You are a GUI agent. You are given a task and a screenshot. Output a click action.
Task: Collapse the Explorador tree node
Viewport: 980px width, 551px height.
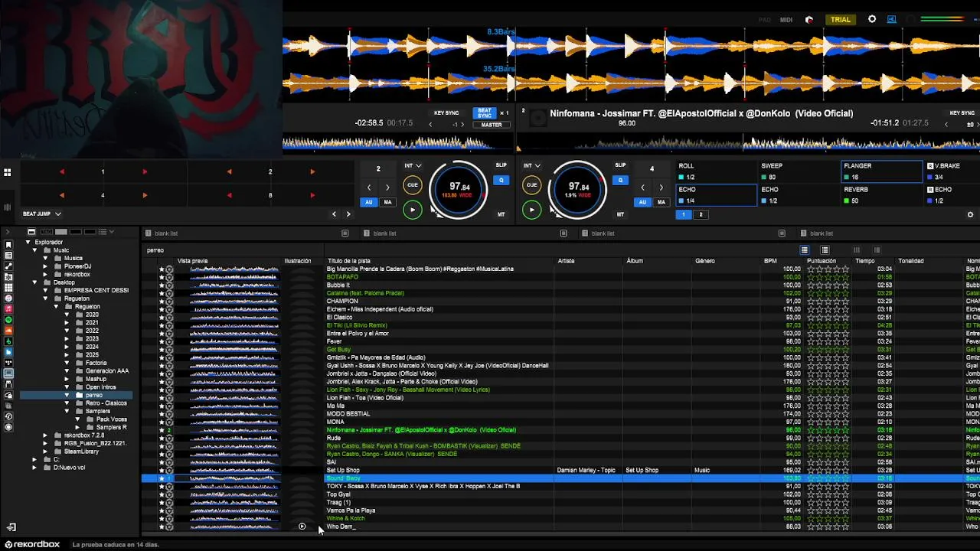click(28, 243)
